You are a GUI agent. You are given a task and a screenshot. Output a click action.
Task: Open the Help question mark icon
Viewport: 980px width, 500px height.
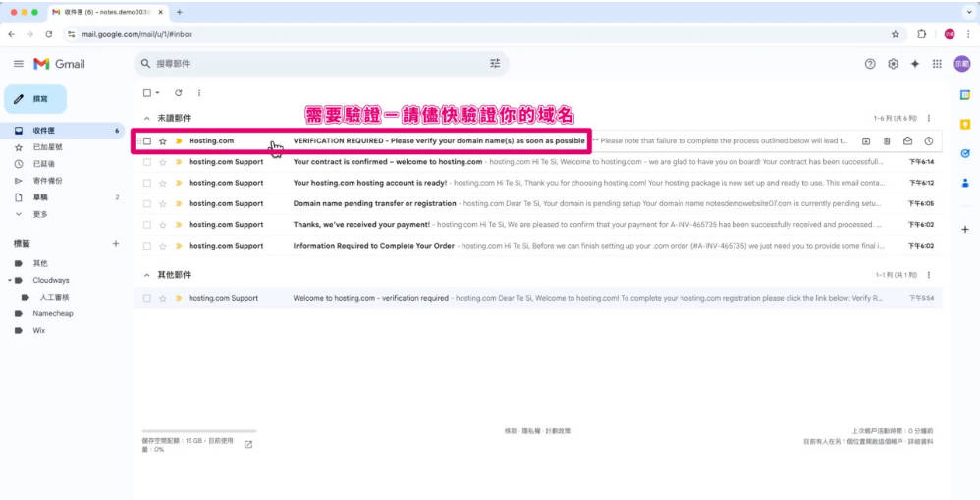870,64
